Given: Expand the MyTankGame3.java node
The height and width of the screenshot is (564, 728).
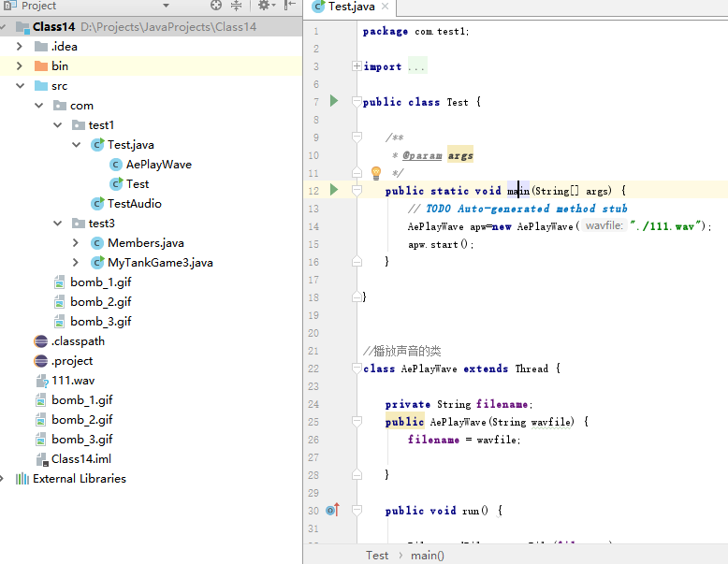Looking at the screenshot, I should tap(76, 262).
